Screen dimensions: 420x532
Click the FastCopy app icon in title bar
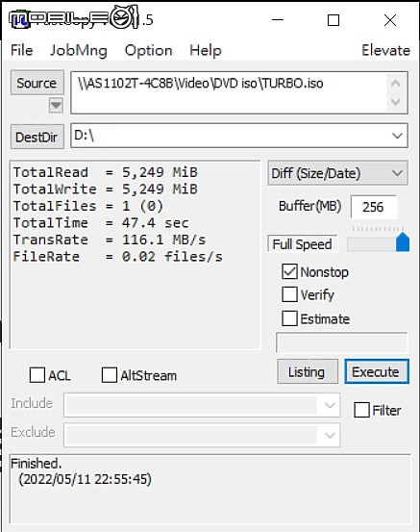click(19, 20)
